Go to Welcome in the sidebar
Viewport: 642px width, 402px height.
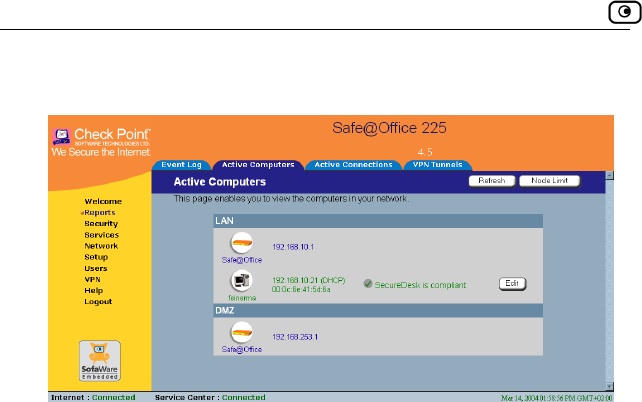(103, 201)
